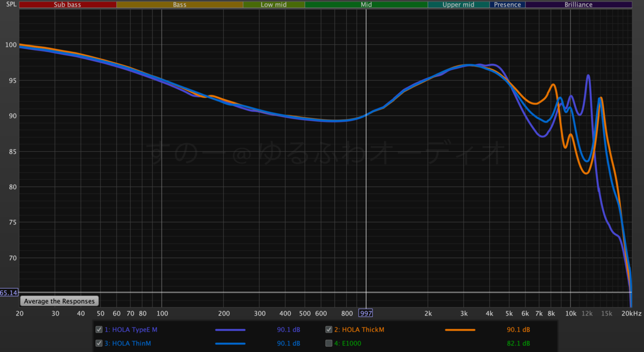Select the Presence band label
Viewport: 644px width, 352px height.
507,4
